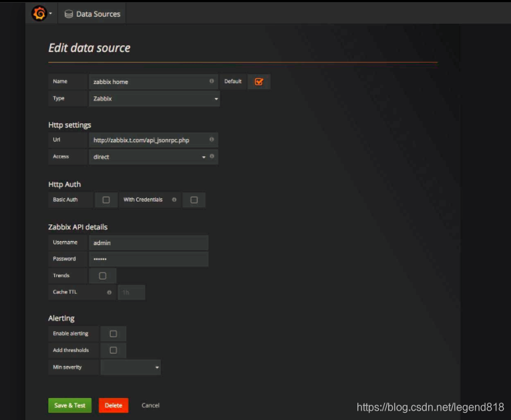Image resolution: width=511 pixels, height=420 pixels.
Task: Click the 'Min severity' label
Action: click(67, 367)
